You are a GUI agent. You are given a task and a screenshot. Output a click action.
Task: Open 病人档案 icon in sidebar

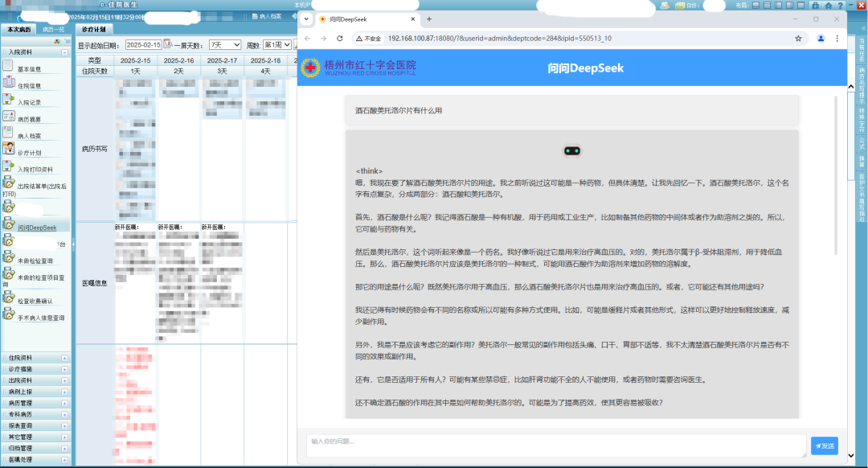click(8, 133)
